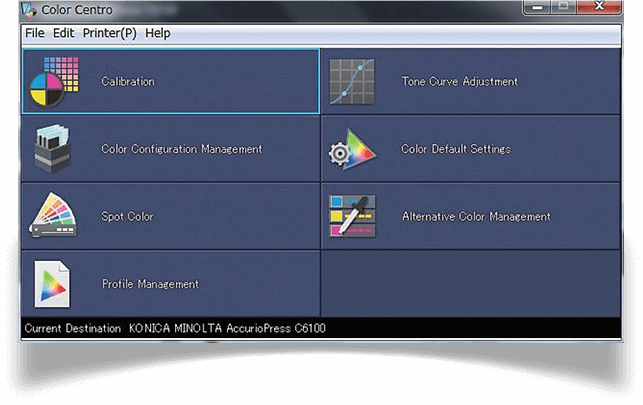Maximize the Color Centro window
The width and height of the screenshot is (643, 405).
click(563, 7)
